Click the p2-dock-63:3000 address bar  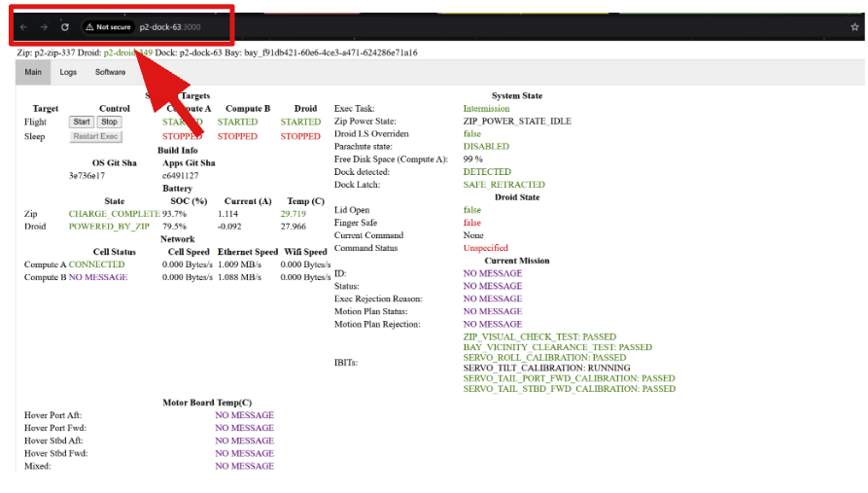[x=170, y=27]
